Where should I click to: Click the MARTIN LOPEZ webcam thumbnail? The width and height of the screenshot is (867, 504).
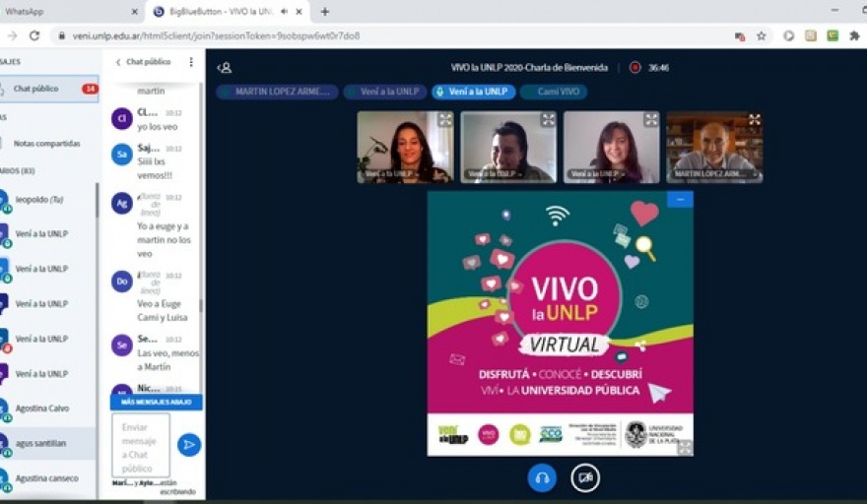715,147
